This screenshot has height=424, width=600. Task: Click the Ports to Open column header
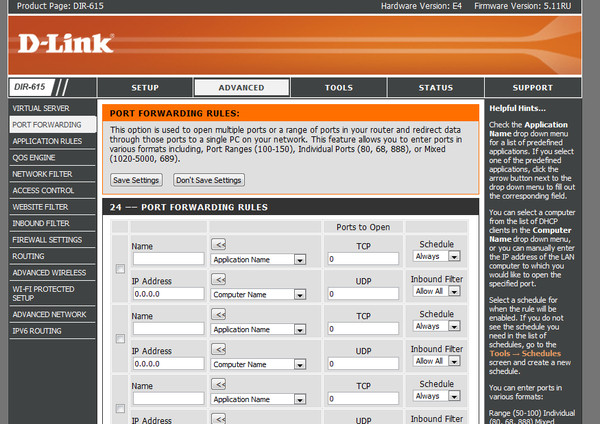pyautogui.click(x=363, y=227)
